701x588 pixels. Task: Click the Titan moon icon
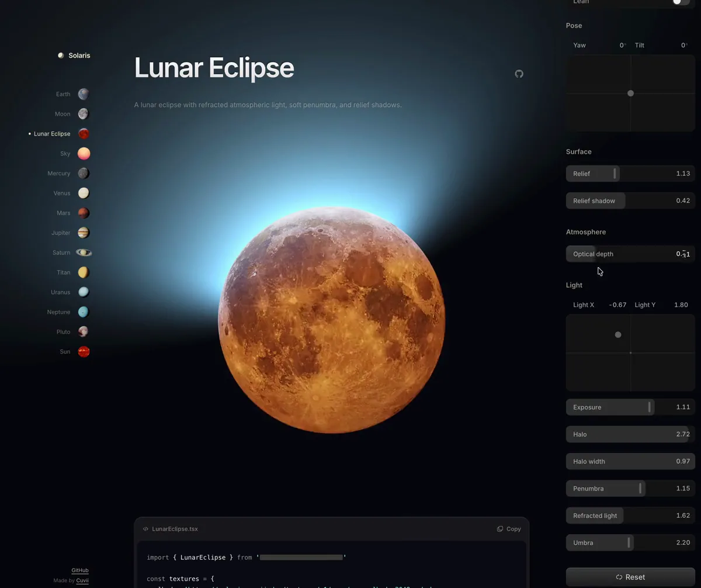[x=84, y=272]
